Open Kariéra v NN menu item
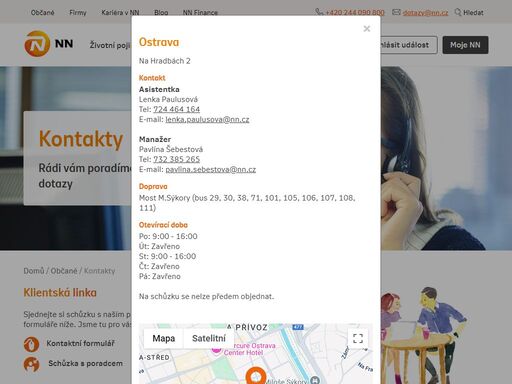 120,13
